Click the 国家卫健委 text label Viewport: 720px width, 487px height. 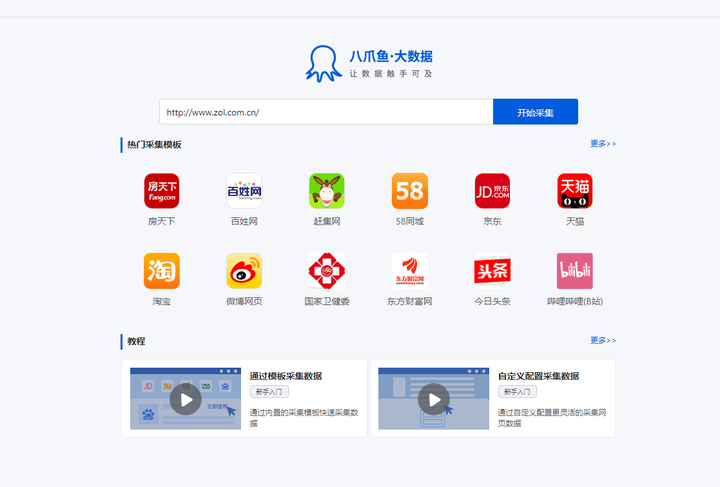pos(327,301)
